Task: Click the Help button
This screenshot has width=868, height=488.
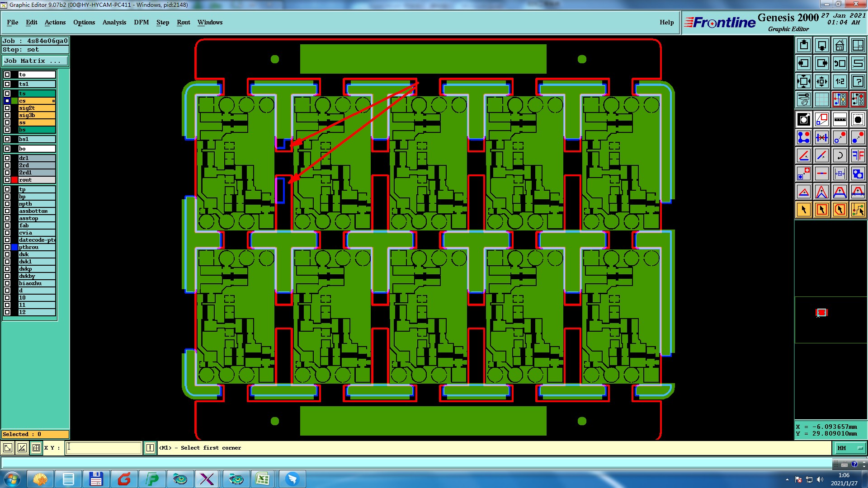Action: pos(666,22)
